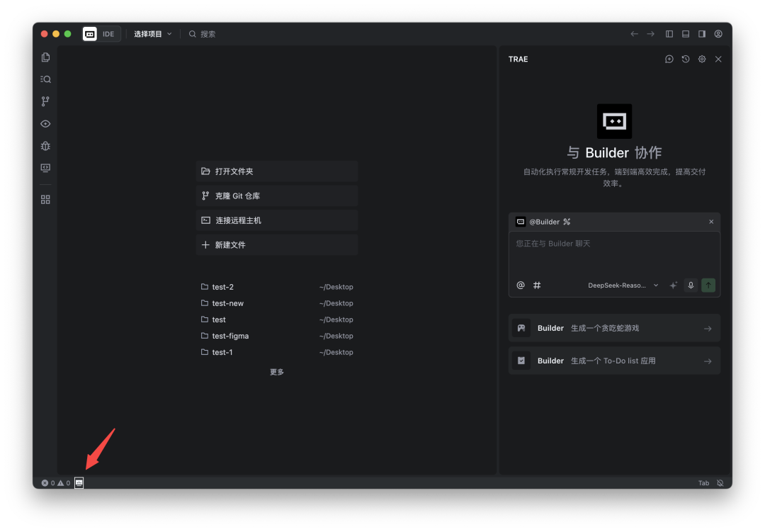This screenshot has height=532, width=765.
Task: Select Builder 生成一个 To-Do list 应用 suggestion
Action: click(x=614, y=361)
